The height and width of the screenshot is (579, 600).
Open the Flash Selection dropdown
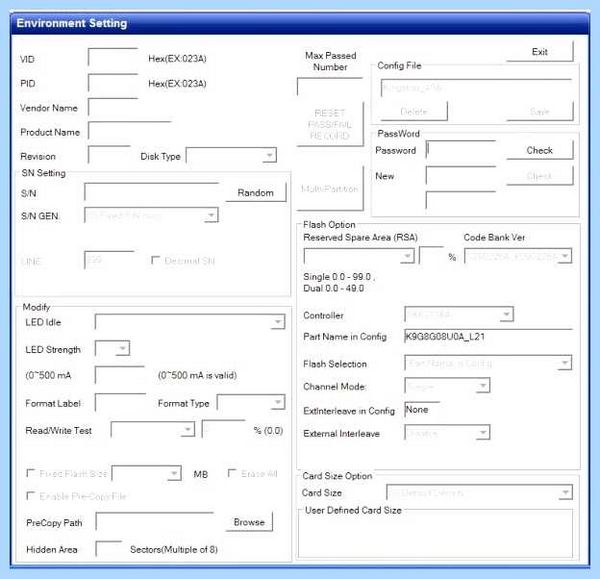click(488, 363)
